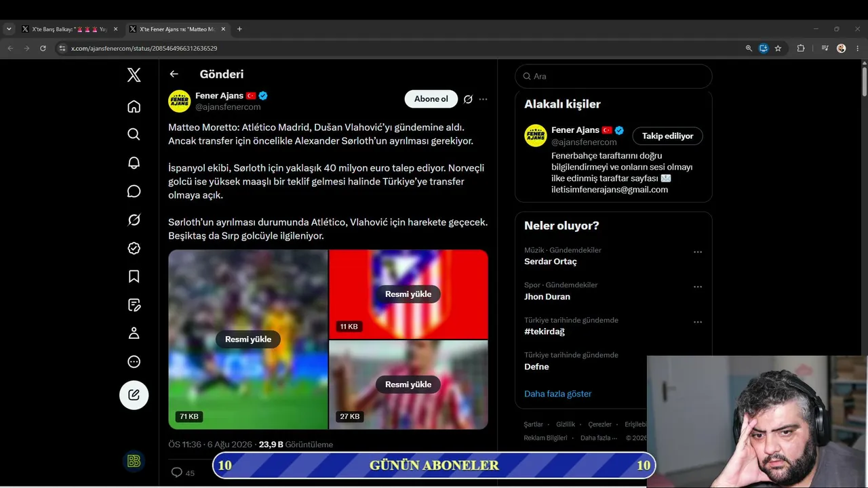This screenshot has width=868, height=488.
Task: Close the 'X'te Barış Balkay' tab
Action: 115,29
